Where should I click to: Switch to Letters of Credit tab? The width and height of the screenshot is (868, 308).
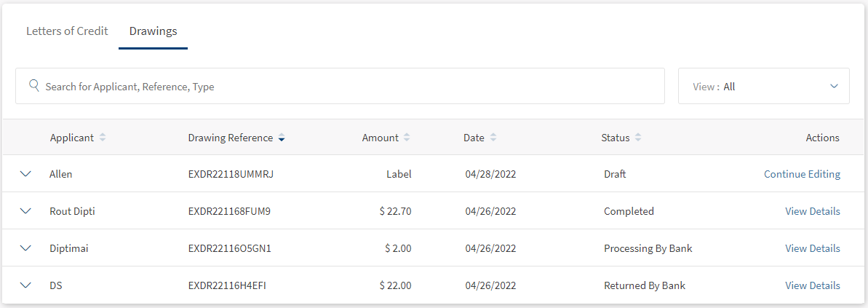point(67,31)
